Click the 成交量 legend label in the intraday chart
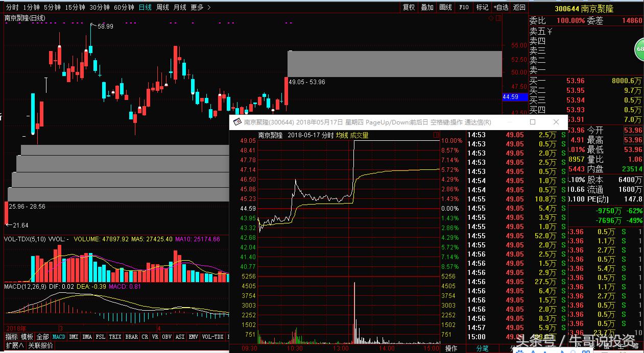 coord(359,135)
